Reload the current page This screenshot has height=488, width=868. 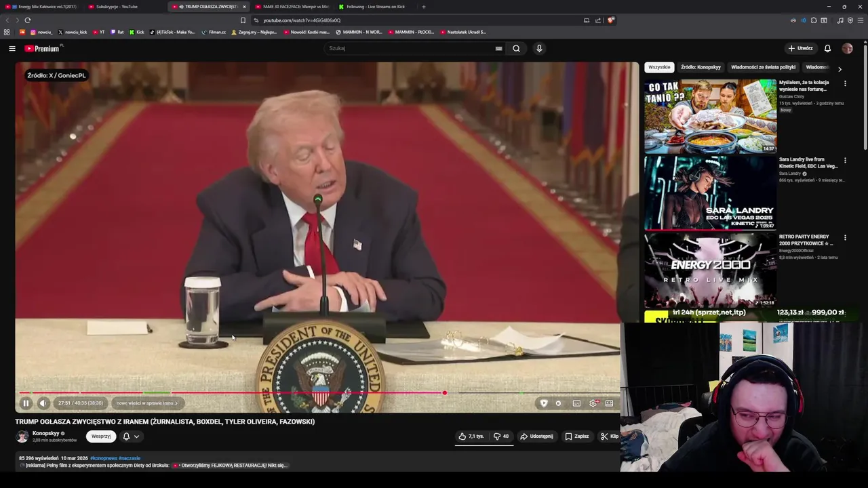[27, 20]
